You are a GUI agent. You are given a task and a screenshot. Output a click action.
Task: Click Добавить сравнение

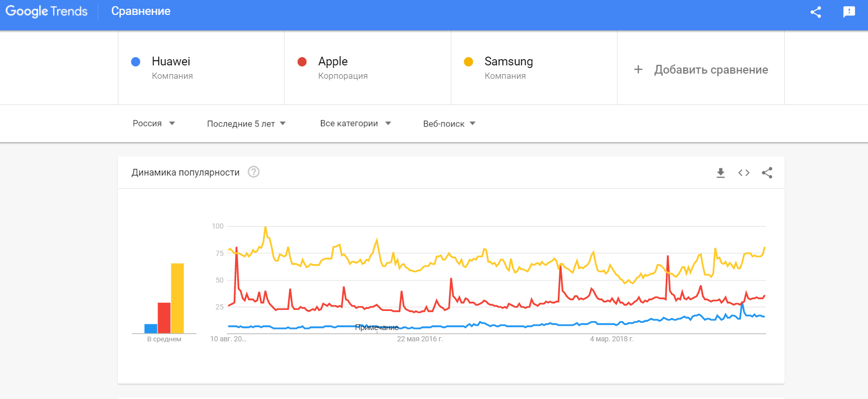coord(711,69)
